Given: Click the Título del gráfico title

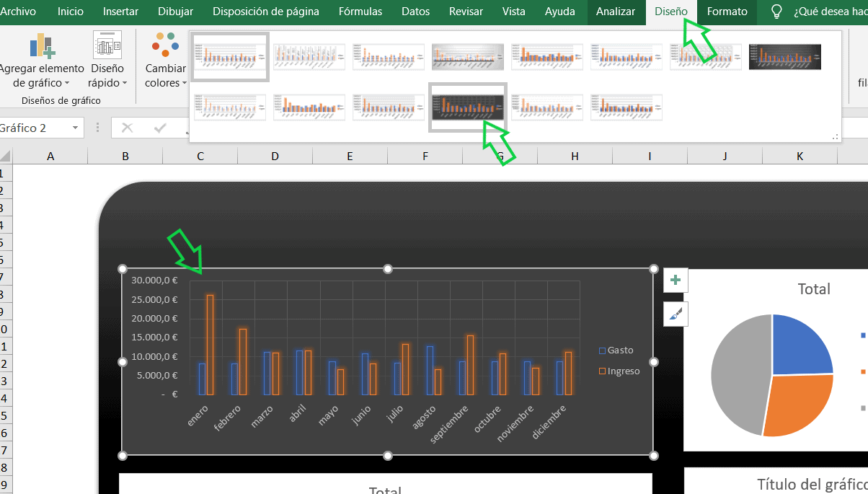Looking at the screenshot, I should 812,484.
